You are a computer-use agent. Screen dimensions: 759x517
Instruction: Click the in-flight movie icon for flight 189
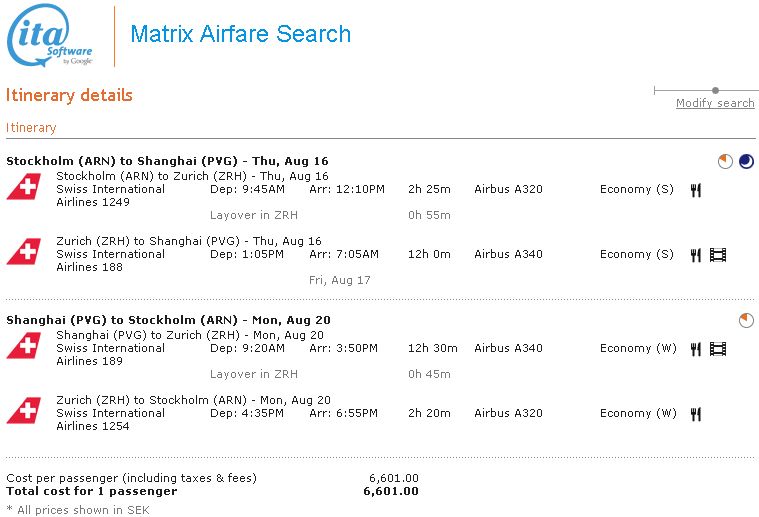coord(718,349)
